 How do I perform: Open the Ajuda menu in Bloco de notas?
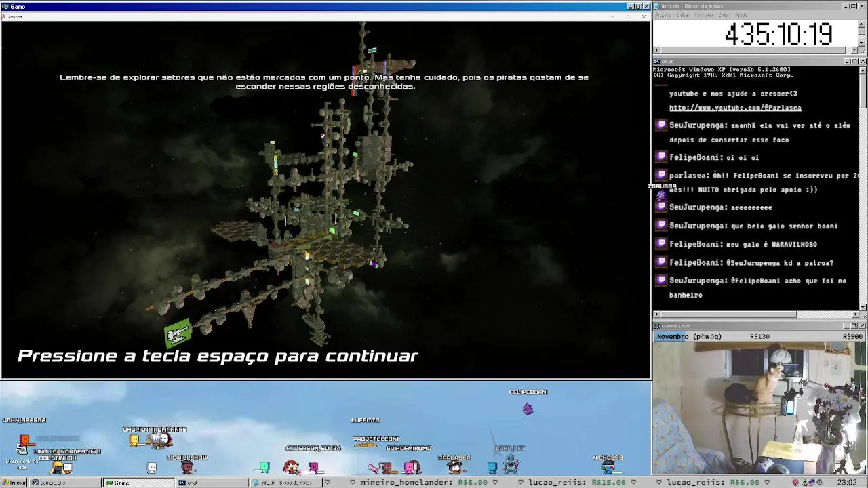pyautogui.click(x=741, y=15)
